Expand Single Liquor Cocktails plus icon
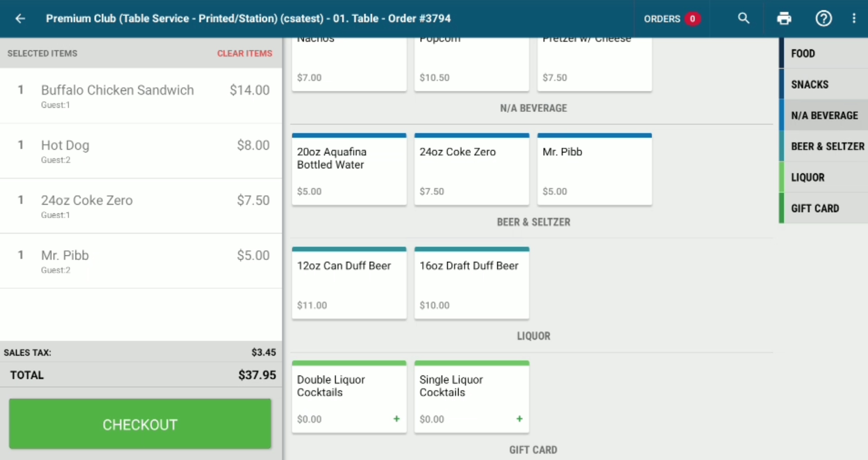This screenshot has height=460, width=868. (519, 419)
